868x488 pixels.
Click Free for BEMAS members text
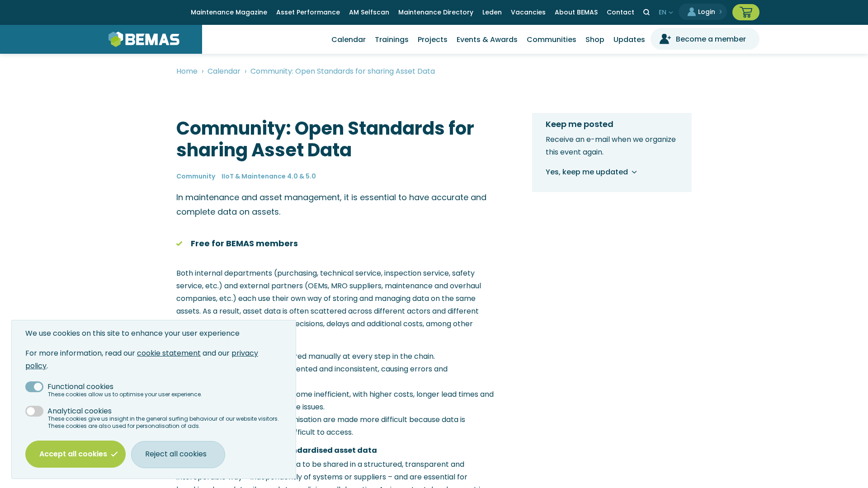pyautogui.click(x=244, y=244)
